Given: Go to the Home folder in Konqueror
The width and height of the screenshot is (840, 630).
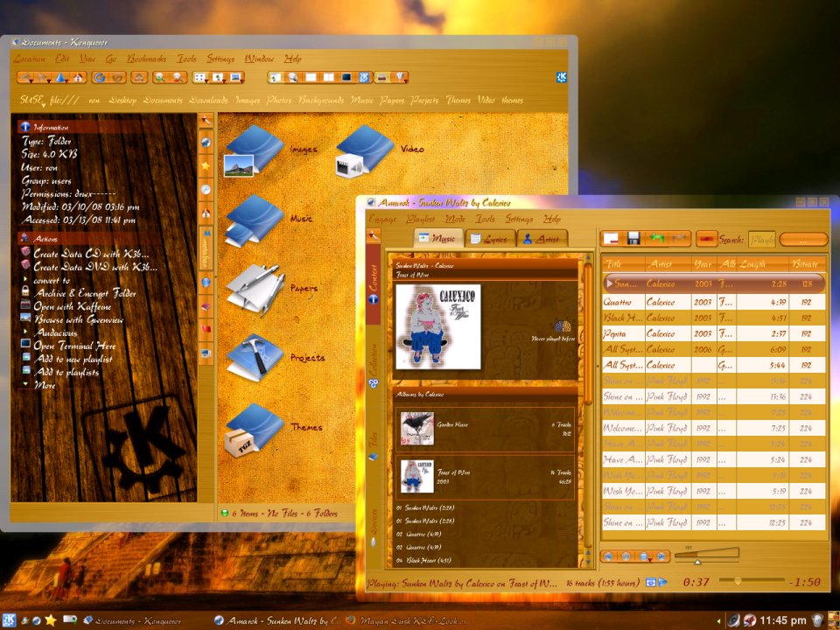Looking at the screenshot, I should [x=78, y=78].
